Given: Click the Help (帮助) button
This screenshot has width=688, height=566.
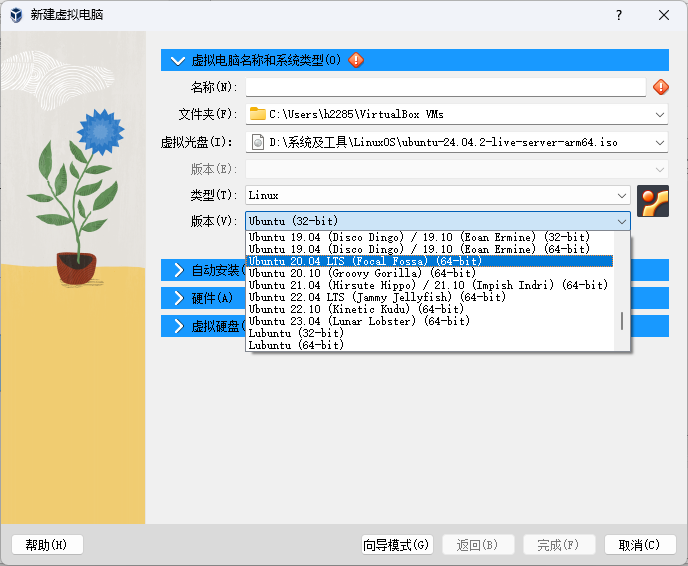Looking at the screenshot, I should pos(47,545).
